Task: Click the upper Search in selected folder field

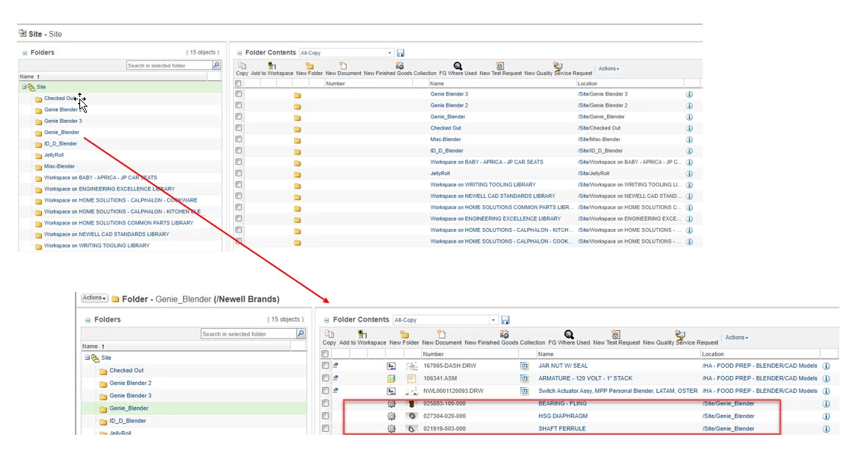Action: pyautogui.click(x=169, y=65)
